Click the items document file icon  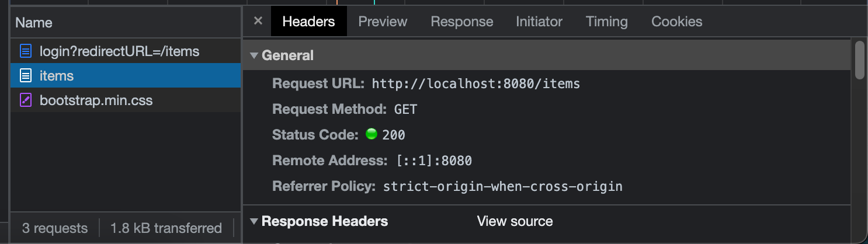(x=25, y=76)
